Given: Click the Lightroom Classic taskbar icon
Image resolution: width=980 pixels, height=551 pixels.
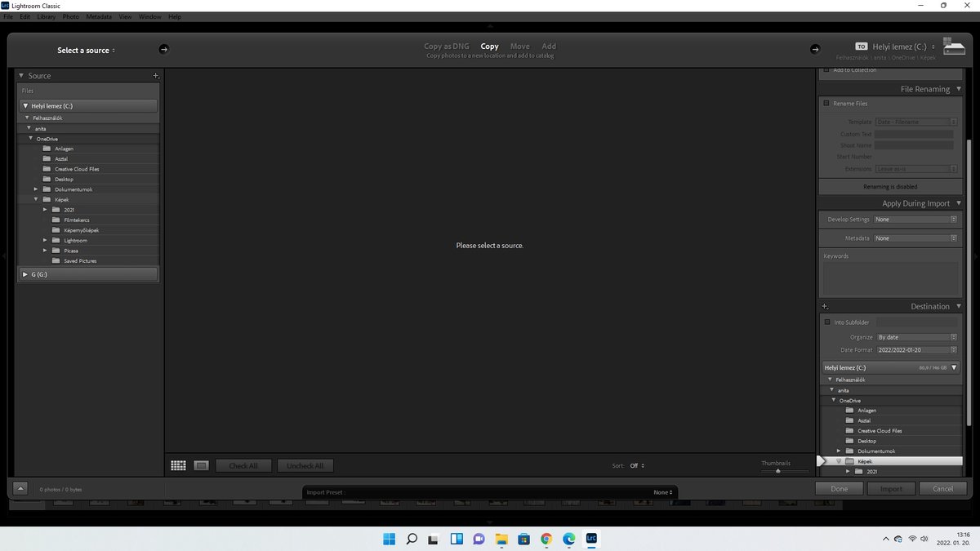Looking at the screenshot, I should pyautogui.click(x=591, y=539).
